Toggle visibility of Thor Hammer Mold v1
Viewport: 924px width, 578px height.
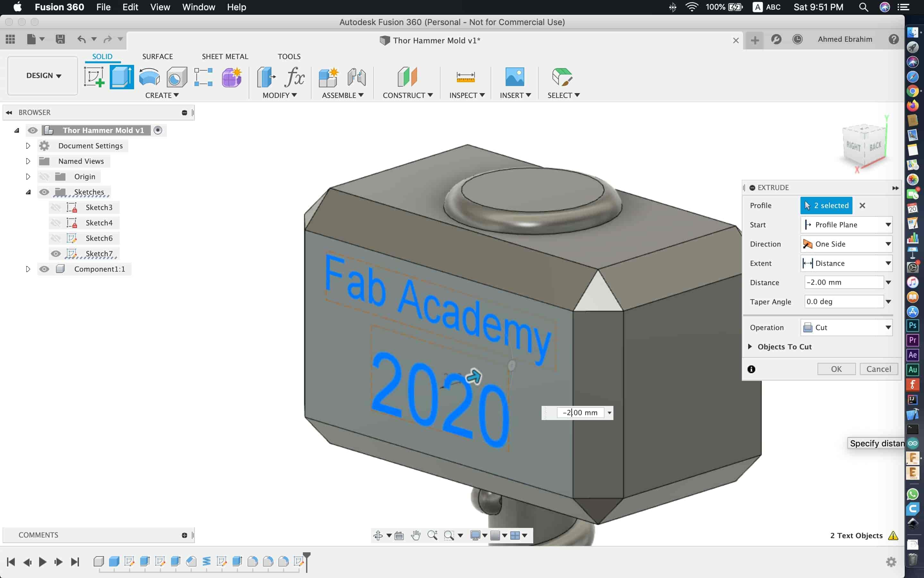(x=32, y=130)
